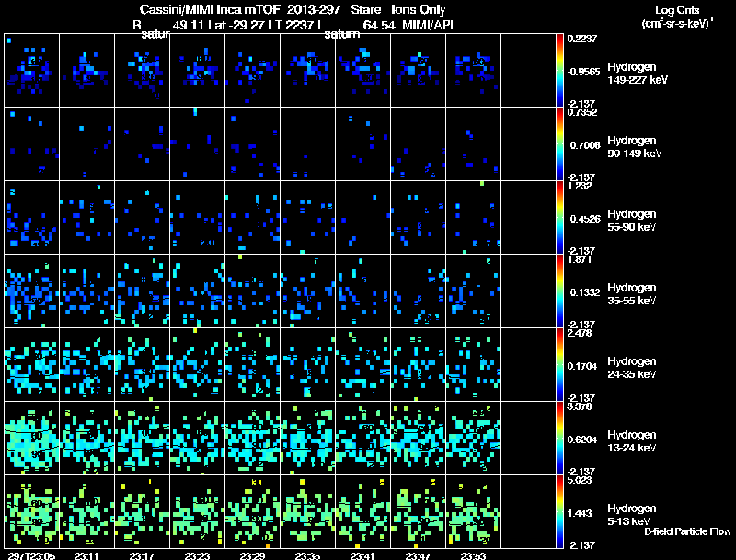
Task: Click the '1.232' colorbar maximum value
Action: click(x=580, y=186)
